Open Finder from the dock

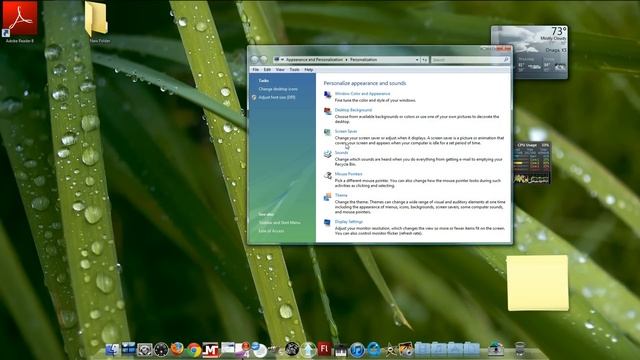click(112, 349)
